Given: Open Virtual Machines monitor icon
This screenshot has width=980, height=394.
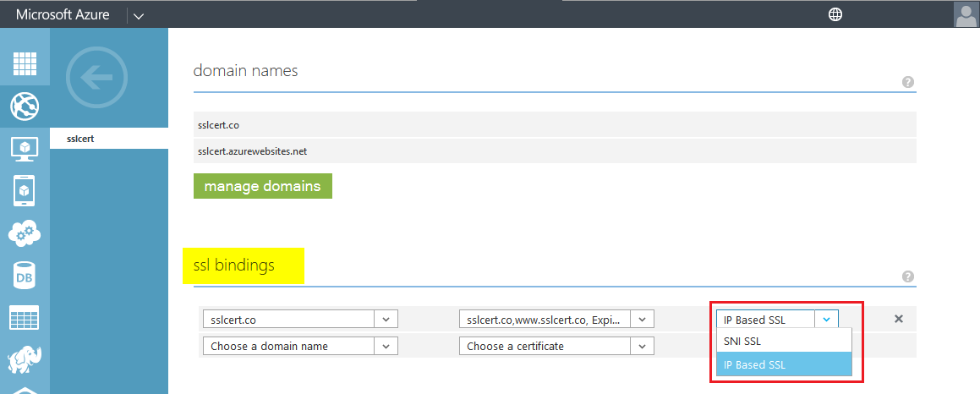Looking at the screenshot, I should point(25,149).
